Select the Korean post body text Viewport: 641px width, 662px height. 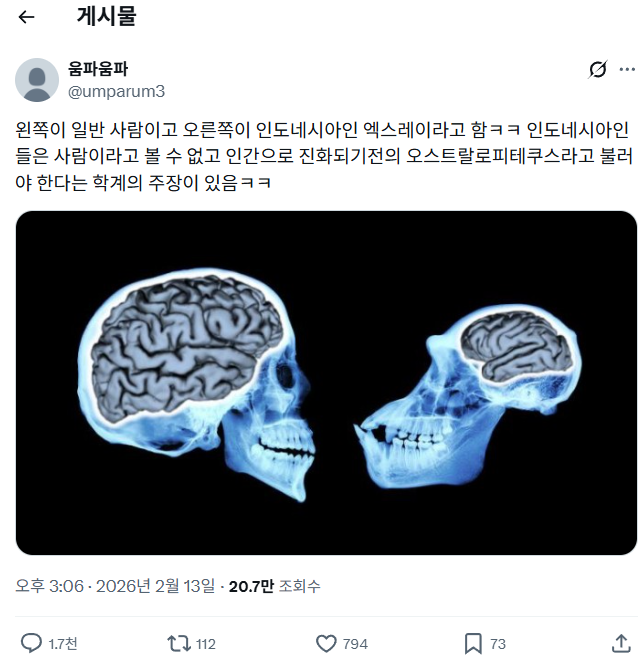click(323, 156)
